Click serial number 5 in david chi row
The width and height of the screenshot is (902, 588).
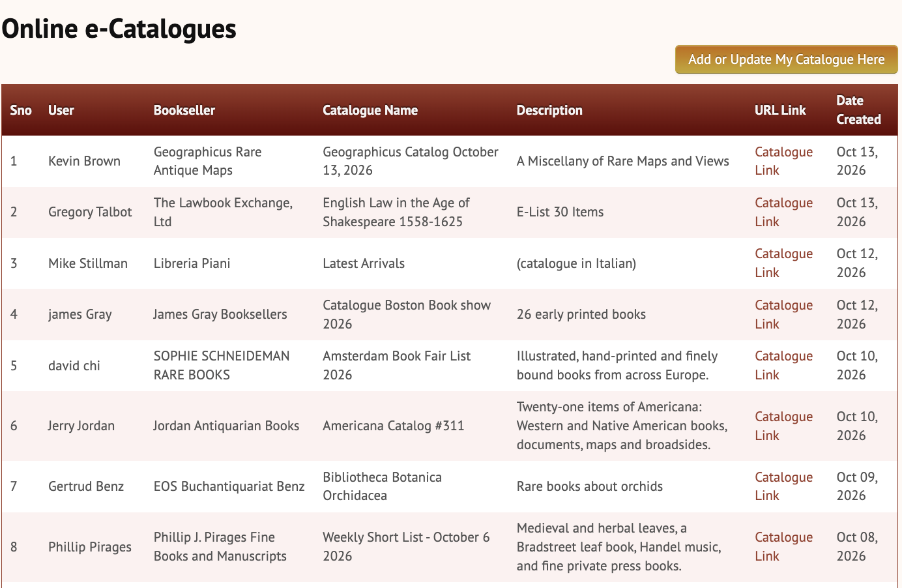[14, 365]
